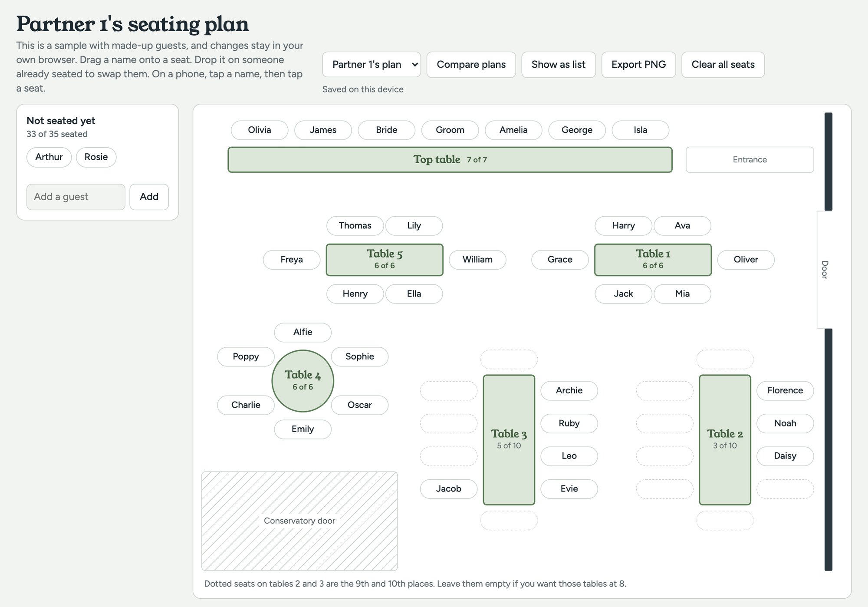Select William's seat at Table 5
Viewport: 868px width, 607px height.
click(x=477, y=260)
